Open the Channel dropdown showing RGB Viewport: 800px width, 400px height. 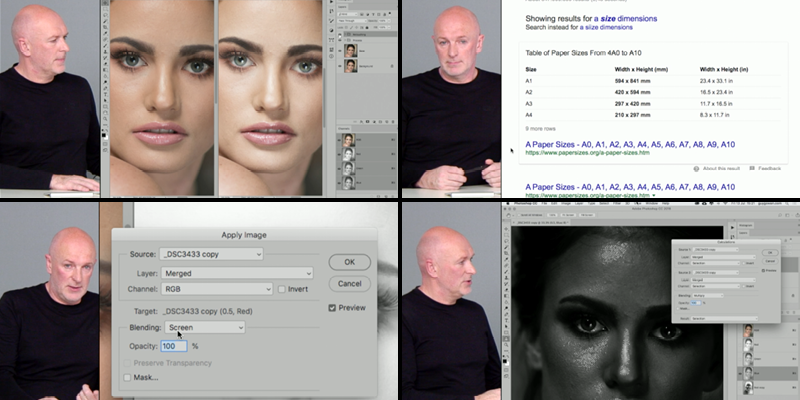217,289
